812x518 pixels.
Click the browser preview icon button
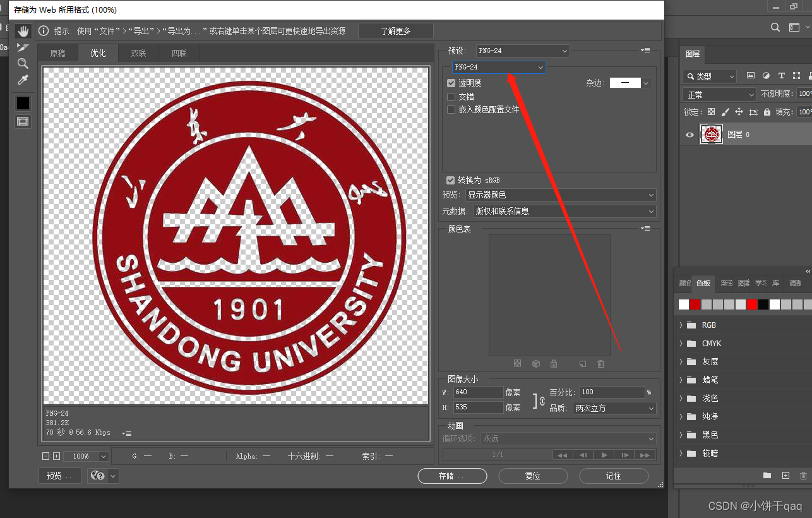point(98,476)
